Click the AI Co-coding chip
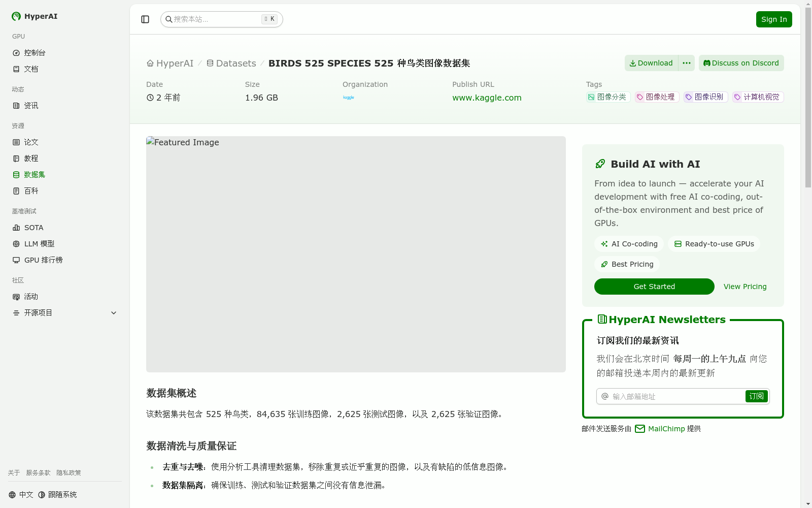This screenshot has height=508, width=812. 629,244
